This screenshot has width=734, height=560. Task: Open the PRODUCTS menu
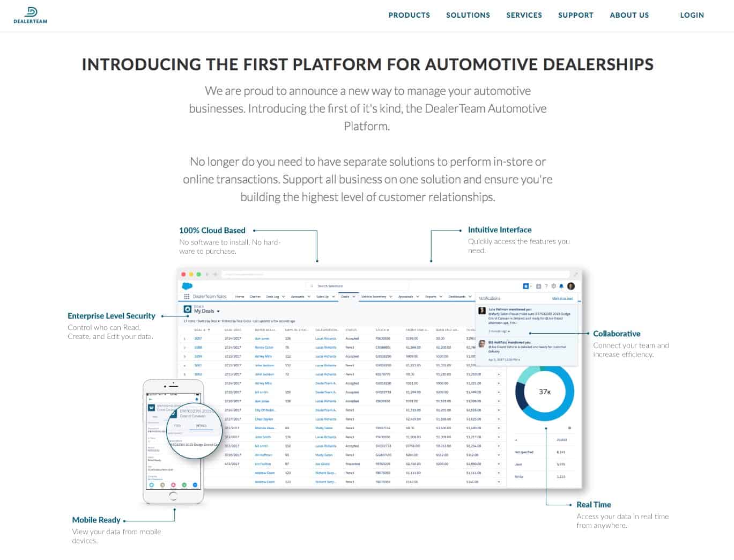click(x=409, y=15)
